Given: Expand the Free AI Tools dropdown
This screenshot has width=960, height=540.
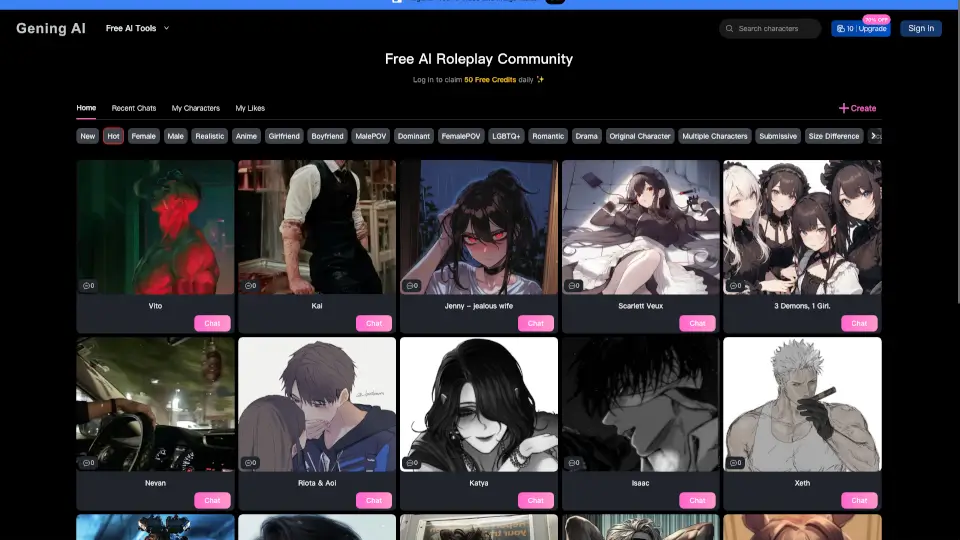Looking at the screenshot, I should pos(138,28).
